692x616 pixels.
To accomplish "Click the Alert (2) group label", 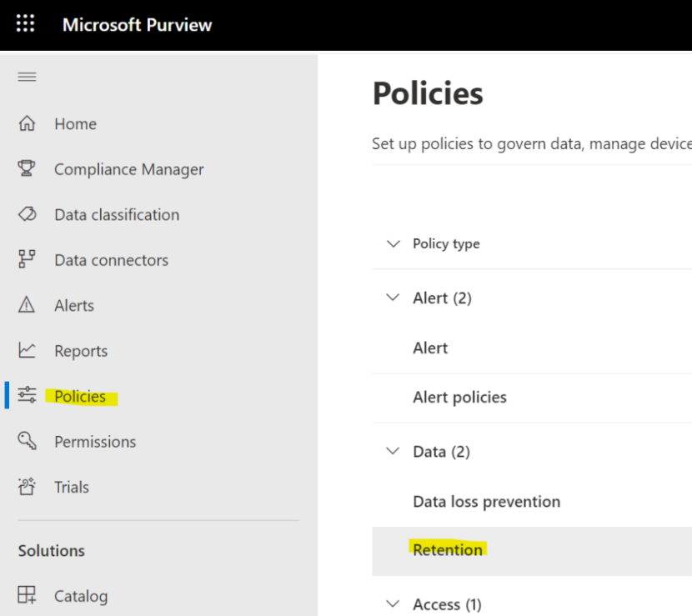I will tap(442, 298).
